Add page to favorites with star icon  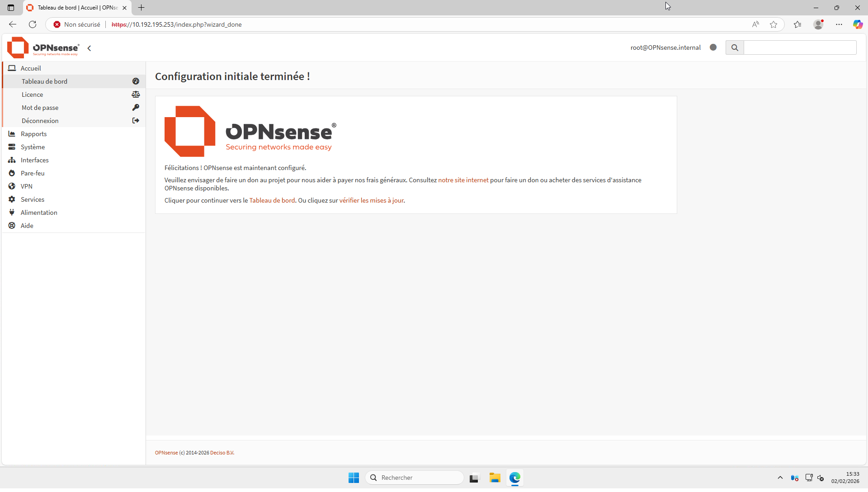point(774,24)
